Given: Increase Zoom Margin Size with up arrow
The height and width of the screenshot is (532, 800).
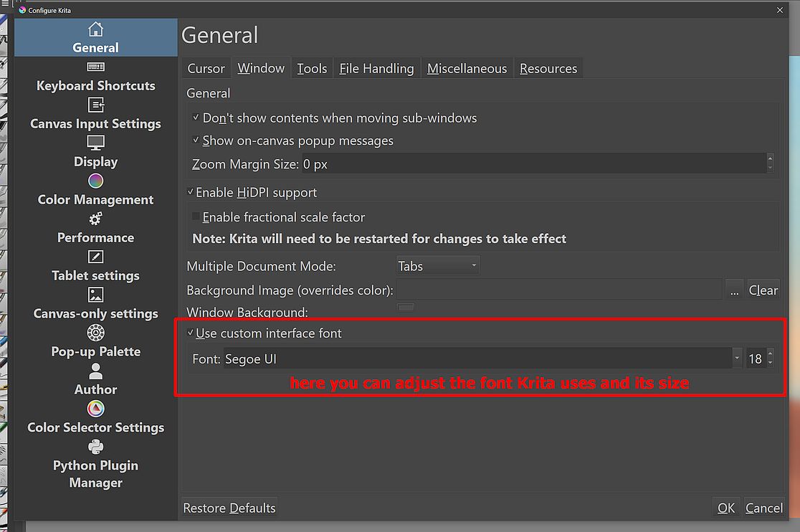Looking at the screenshot, I should (x=770, y=158).
